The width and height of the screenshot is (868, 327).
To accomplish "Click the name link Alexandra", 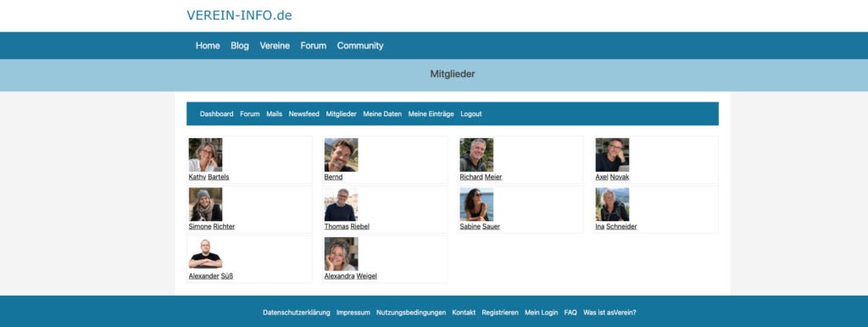I will point(339,276).
